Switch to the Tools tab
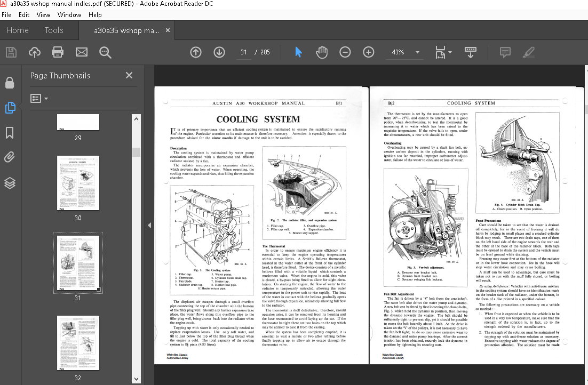588x385 pixels. (x=54, y=30)
